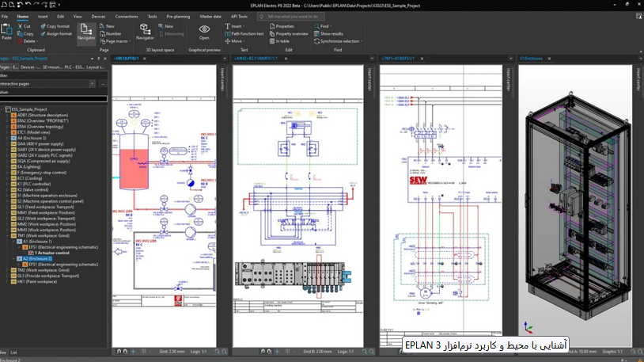The width and height of the screenshot is (644, 362).
Task: Click the New page icon
Action: click(102, 26)
